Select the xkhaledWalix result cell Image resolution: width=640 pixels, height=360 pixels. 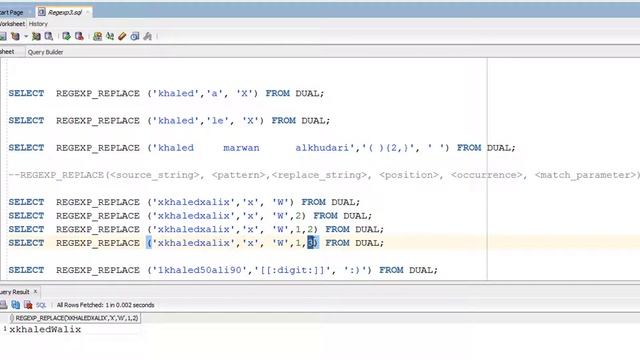(x=45, y=329)
